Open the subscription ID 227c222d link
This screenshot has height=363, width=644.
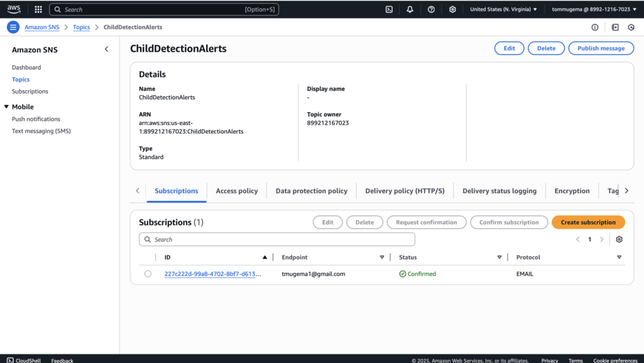(211, 274)
